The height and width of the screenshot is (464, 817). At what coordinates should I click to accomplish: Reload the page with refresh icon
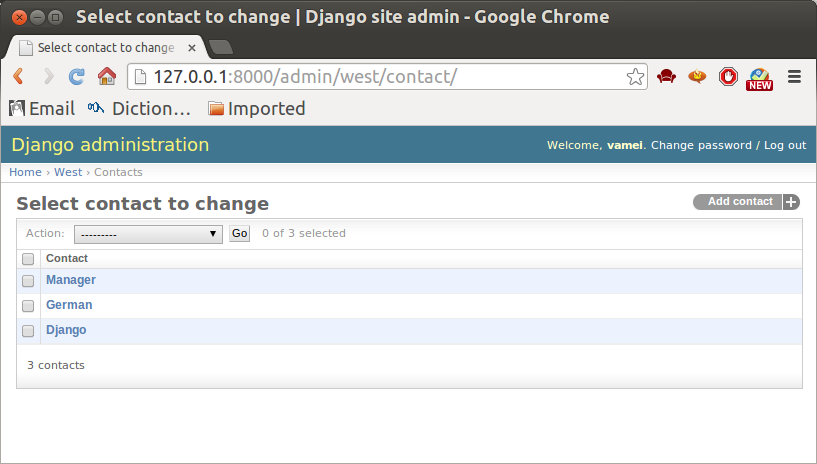(77, 77)
